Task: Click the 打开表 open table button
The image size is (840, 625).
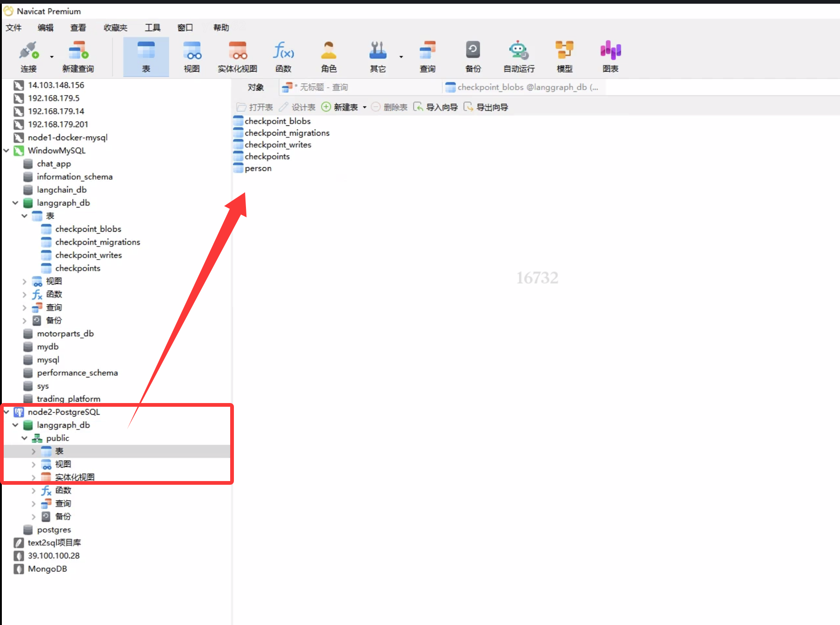Action: click(x=254, y=107)
